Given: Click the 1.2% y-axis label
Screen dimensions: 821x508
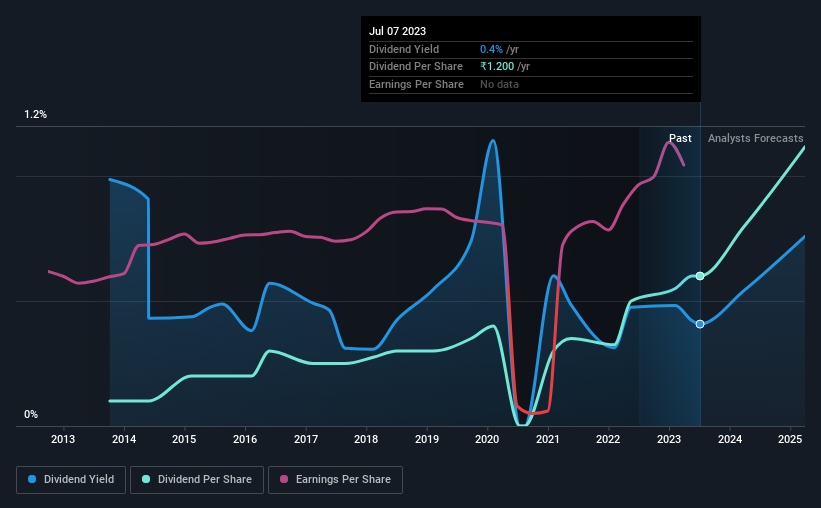Looking at the screenshot, I should coord(36,115).
